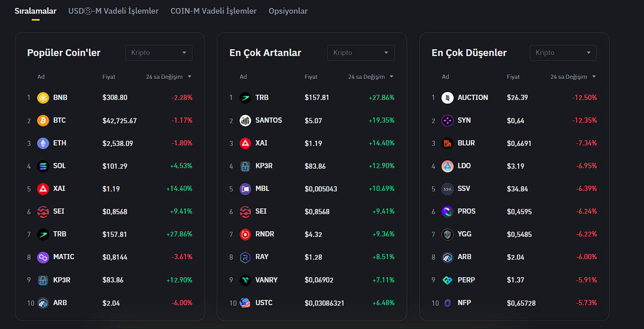644x329 pixels.
Task: Open the Opsiyonlar tab
Action: 288,11
